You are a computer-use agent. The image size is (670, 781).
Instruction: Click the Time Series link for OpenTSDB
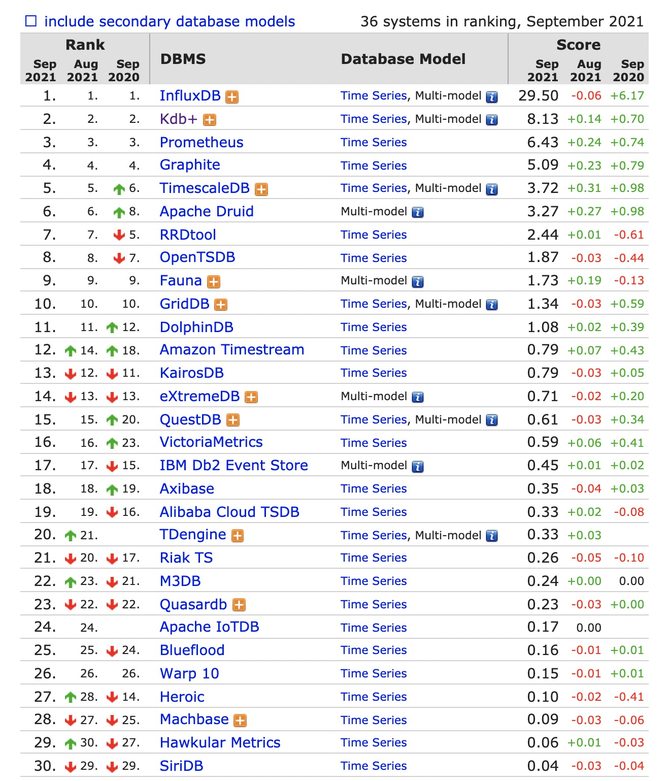pos(373,258)
